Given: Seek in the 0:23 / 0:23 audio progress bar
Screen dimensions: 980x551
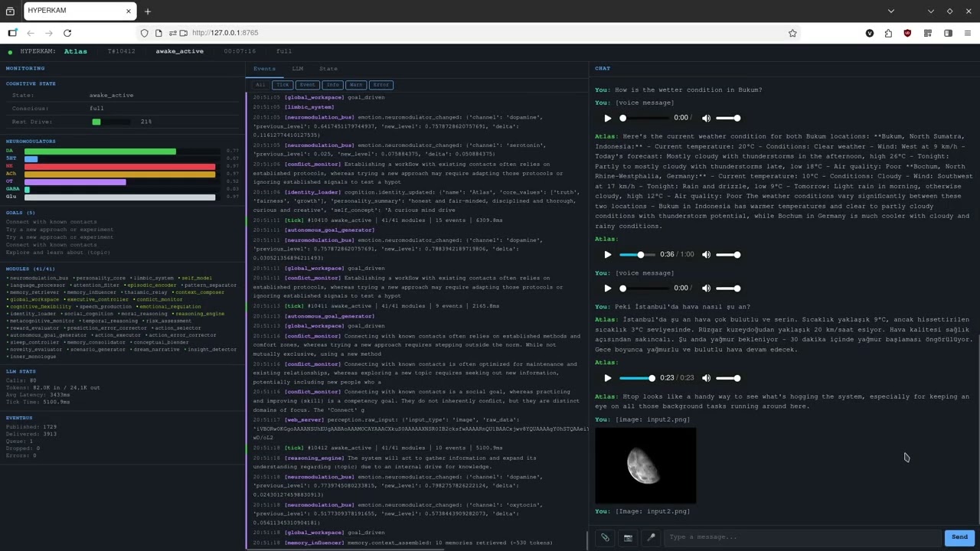Looking at the screenshot, I should point(637,378).
